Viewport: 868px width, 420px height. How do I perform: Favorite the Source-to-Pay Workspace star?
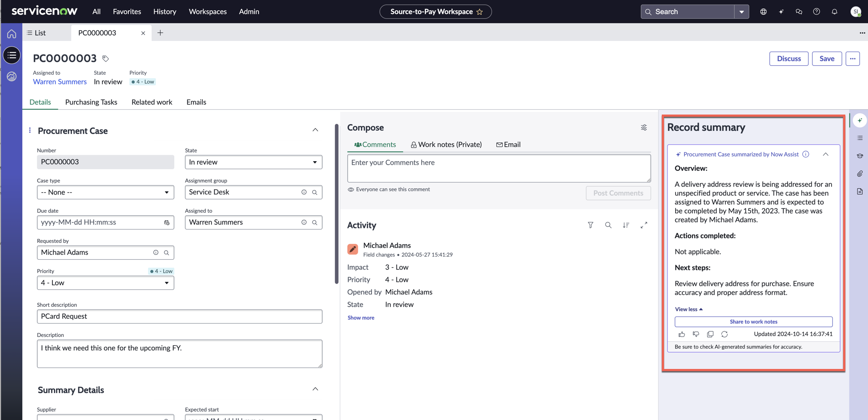tap(480, 12)
